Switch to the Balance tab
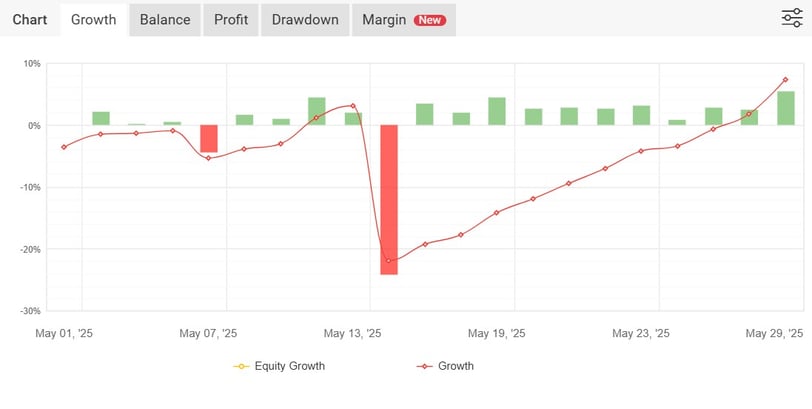This screenshot has width=812, height=409. 165,20
